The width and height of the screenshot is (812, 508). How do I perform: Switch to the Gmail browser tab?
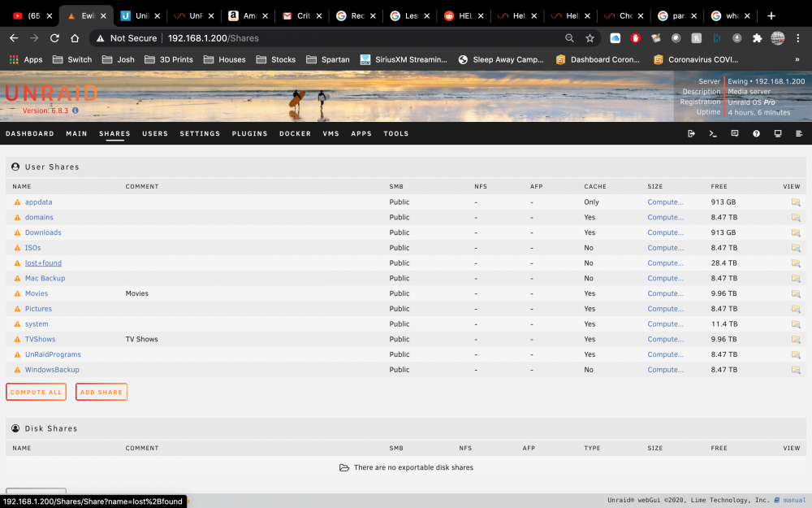[x=302, y=16]
